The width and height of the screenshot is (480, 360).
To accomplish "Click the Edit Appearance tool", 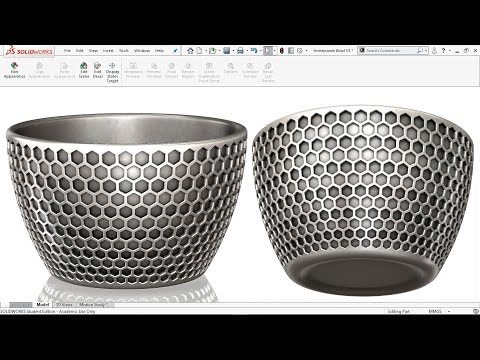I will 14,70.
